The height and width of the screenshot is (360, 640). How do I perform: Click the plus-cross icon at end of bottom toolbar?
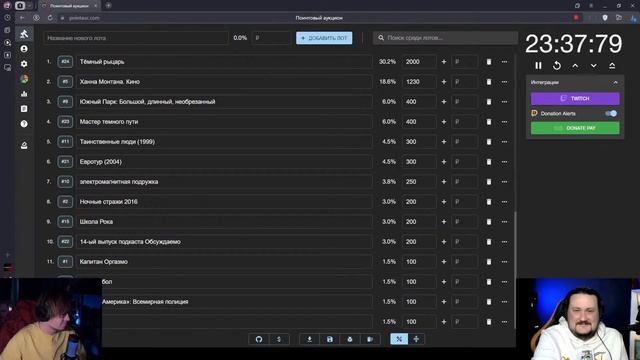coord(416,339)
